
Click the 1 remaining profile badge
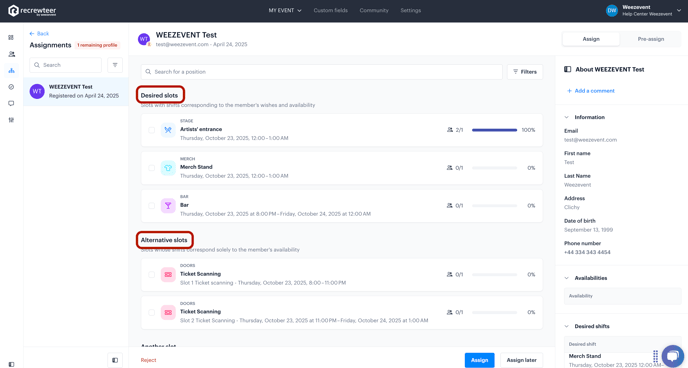(97, 45)
